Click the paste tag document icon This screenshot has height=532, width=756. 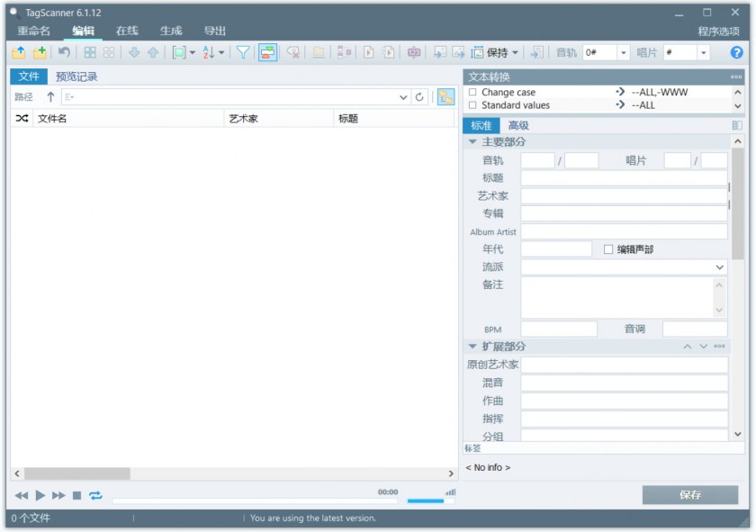389,52
